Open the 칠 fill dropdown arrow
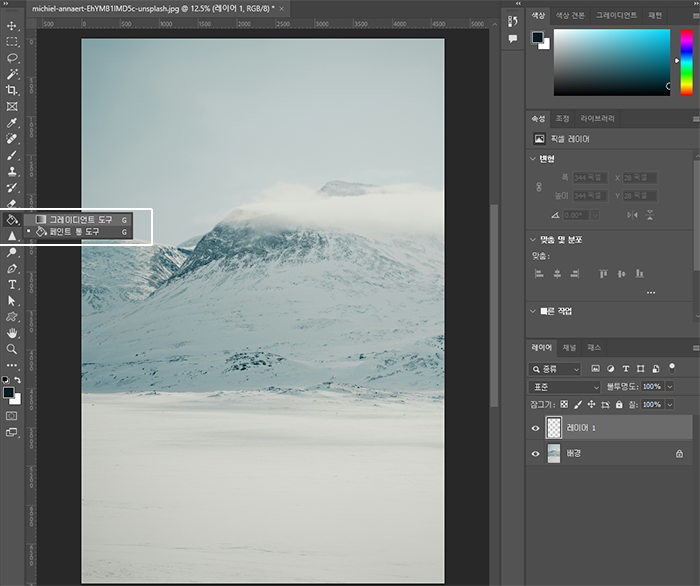This screenshot has height=586, width=700. 670,404
